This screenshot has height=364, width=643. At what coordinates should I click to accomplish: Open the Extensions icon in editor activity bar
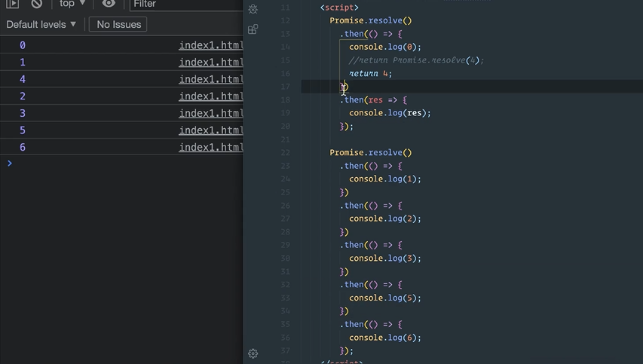point(253,29)
